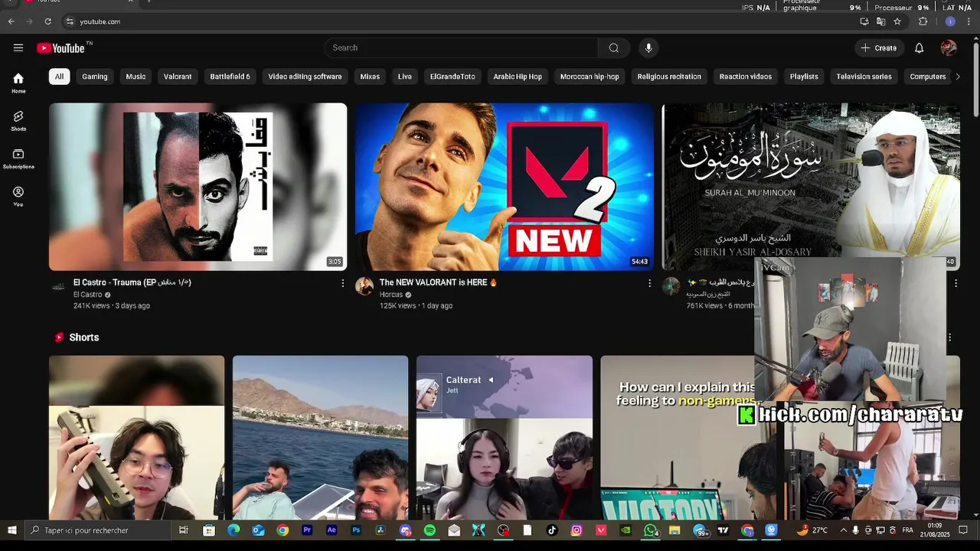Select the Religious recitation chip
Screen dimensions: 980x551
pos(669,77)
